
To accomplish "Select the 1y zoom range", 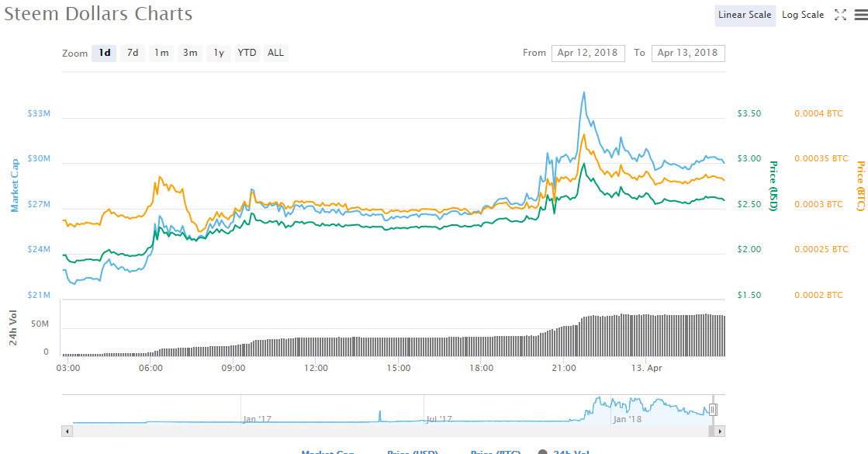I will pyautogui.click(x=219, y=53).
